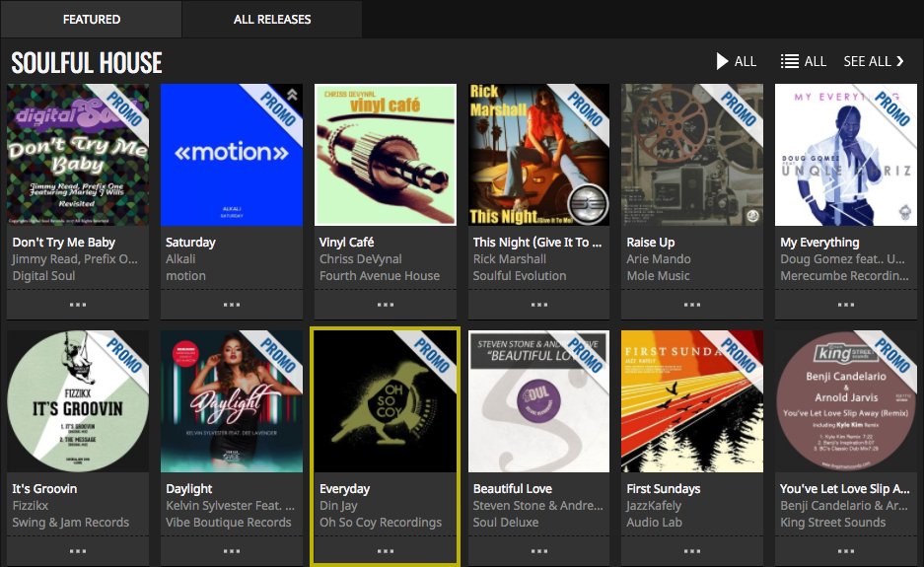Open the It's Groovin release title
Image resolution: width=924 pixels, height=567 pixels.
[x=44, y=489]
